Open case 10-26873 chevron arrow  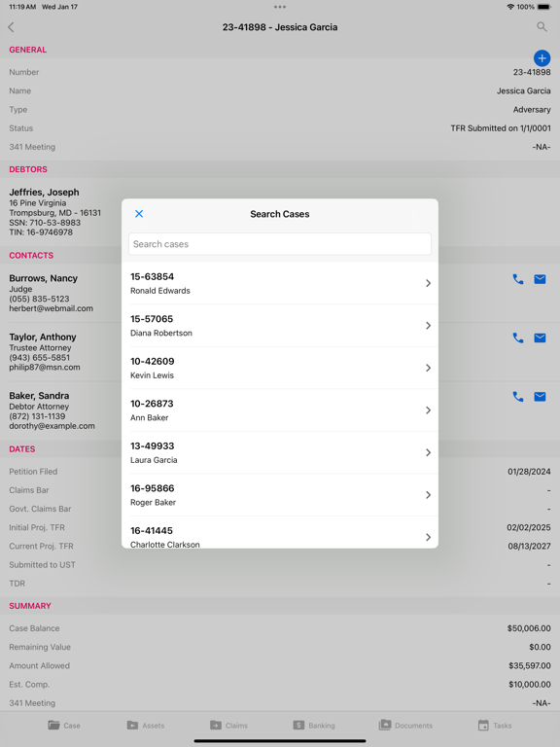click(x=428, y=410)
